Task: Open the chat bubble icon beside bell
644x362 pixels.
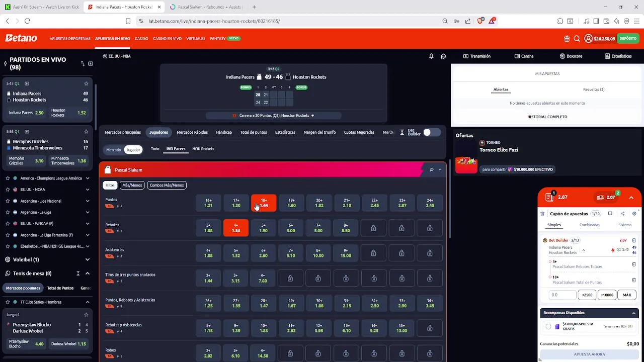Action: [443, 56]
